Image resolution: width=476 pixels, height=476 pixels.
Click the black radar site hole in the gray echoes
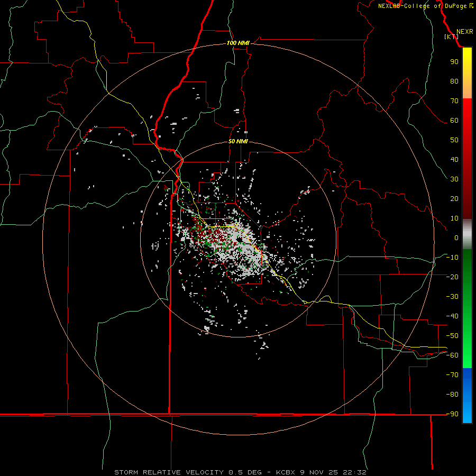point(240,240)
